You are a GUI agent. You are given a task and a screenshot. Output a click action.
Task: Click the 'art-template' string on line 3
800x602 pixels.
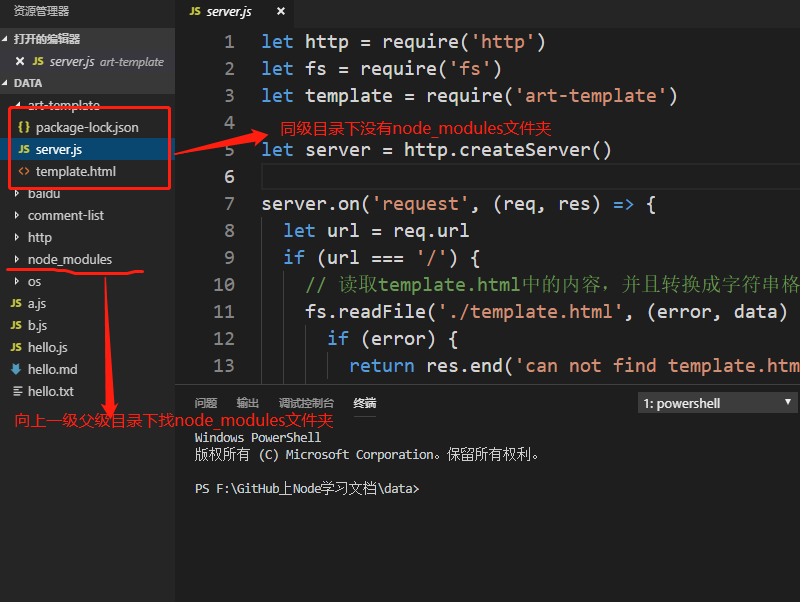tap(590, 96)
